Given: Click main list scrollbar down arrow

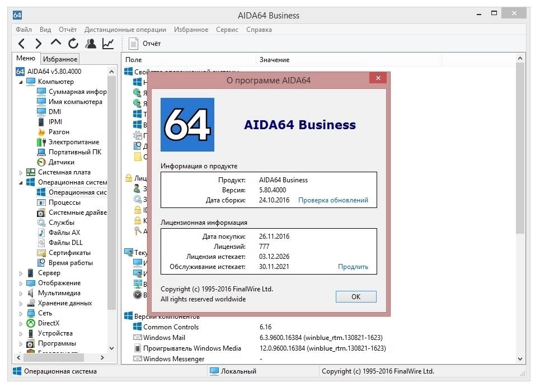Looking at the screenshot, I should [520, 358].
